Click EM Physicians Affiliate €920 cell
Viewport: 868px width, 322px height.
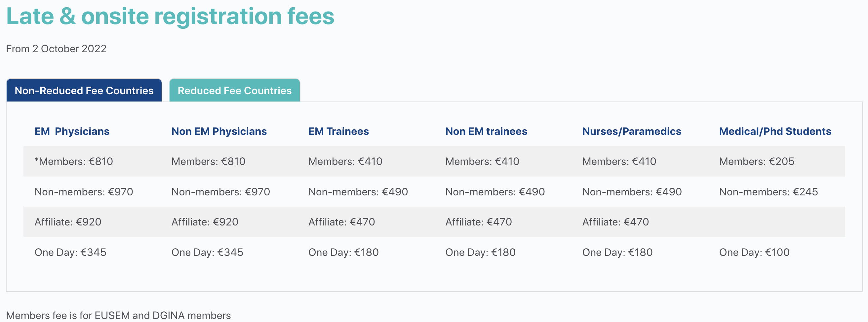pyautogui.click(x=68, y=222)
